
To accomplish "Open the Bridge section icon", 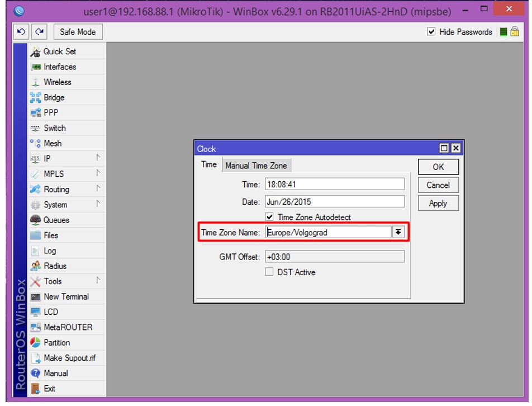I will (x=36, y=98).
